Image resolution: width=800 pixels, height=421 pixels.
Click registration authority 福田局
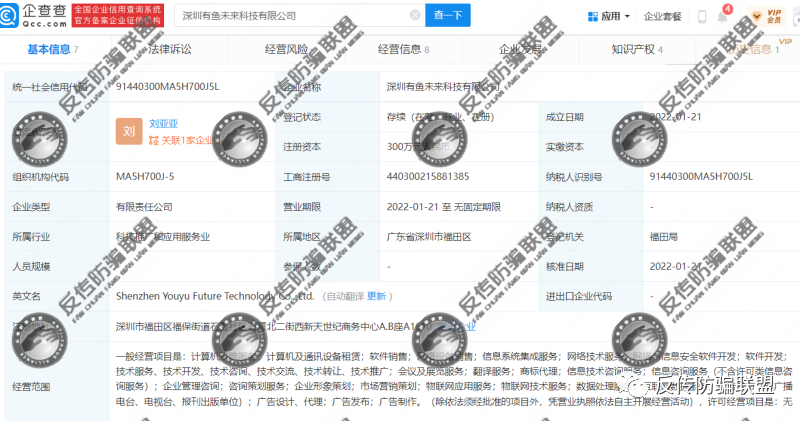(664, 237)
